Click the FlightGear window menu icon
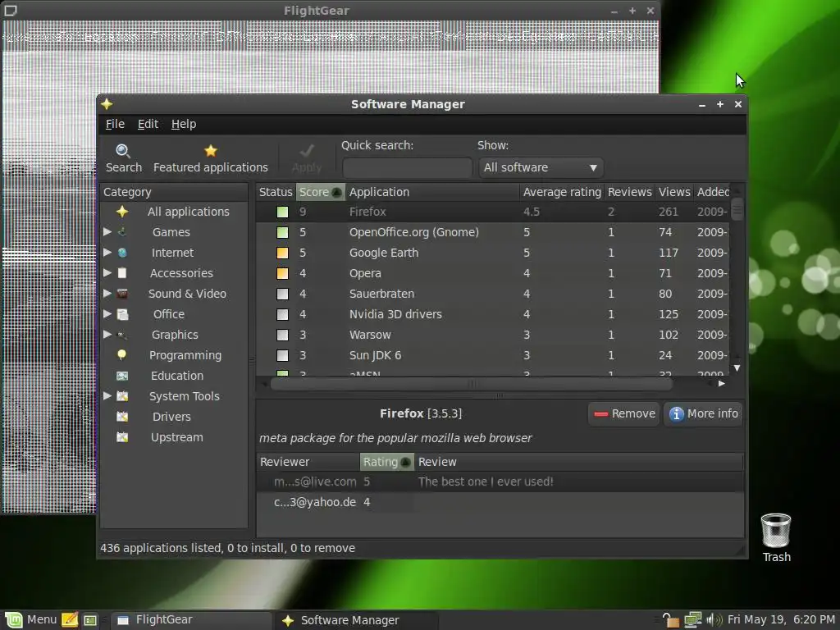 [10, 10]
